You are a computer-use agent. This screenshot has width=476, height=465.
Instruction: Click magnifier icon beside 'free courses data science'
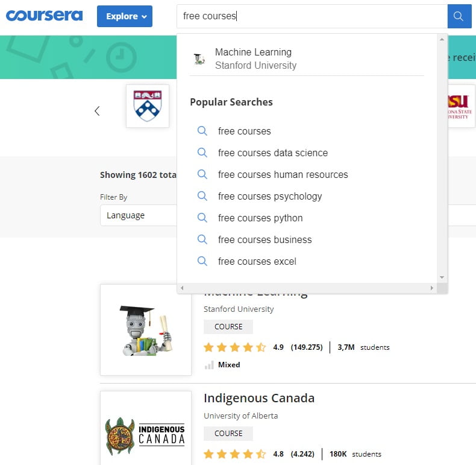pyautogui.click(x=202, y=153)
